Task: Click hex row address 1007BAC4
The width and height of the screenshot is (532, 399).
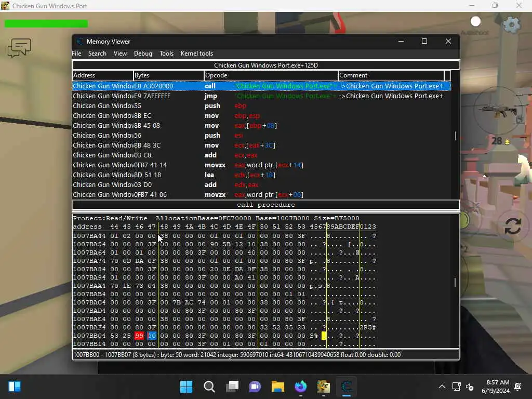Action: (x=89, y=303)
